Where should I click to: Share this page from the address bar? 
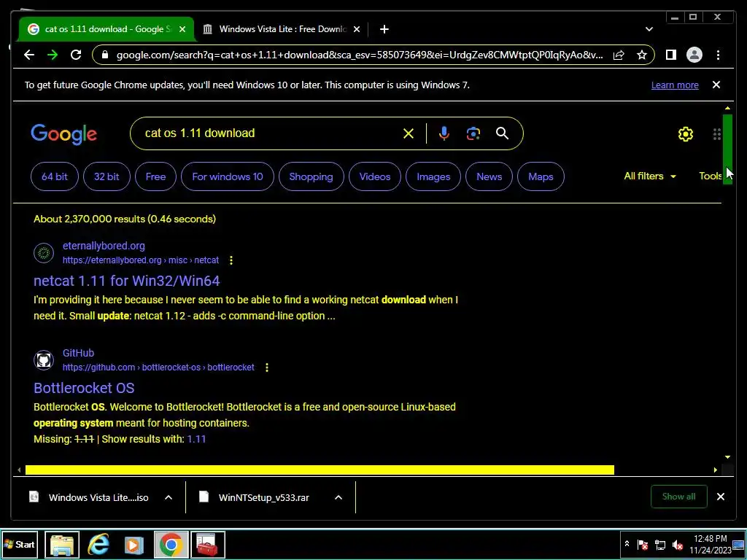click(619, 55)
